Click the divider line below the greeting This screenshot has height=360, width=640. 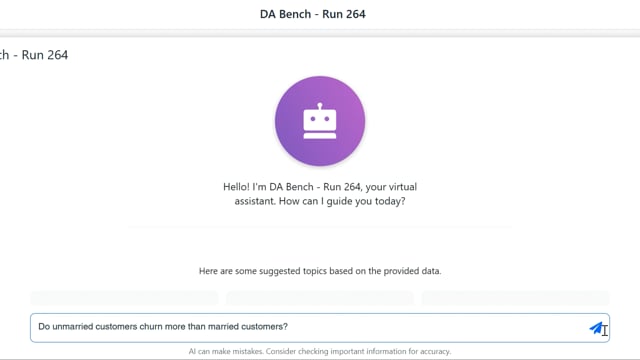320,226
